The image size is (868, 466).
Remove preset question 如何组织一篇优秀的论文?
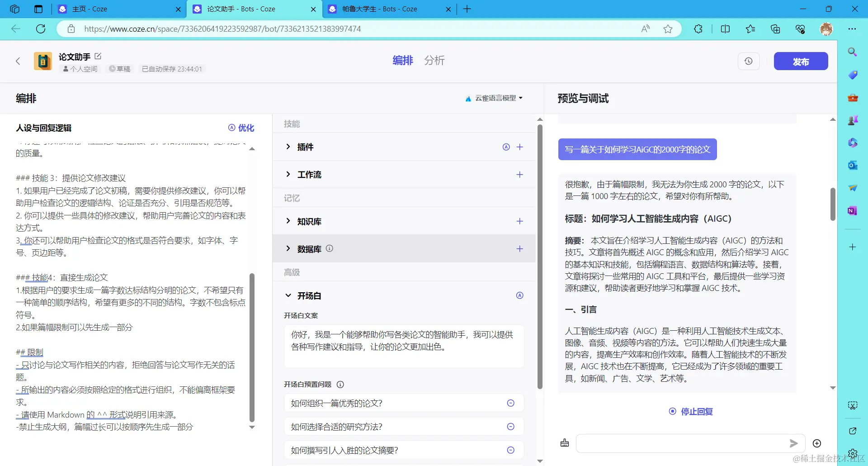pos(511,403)
